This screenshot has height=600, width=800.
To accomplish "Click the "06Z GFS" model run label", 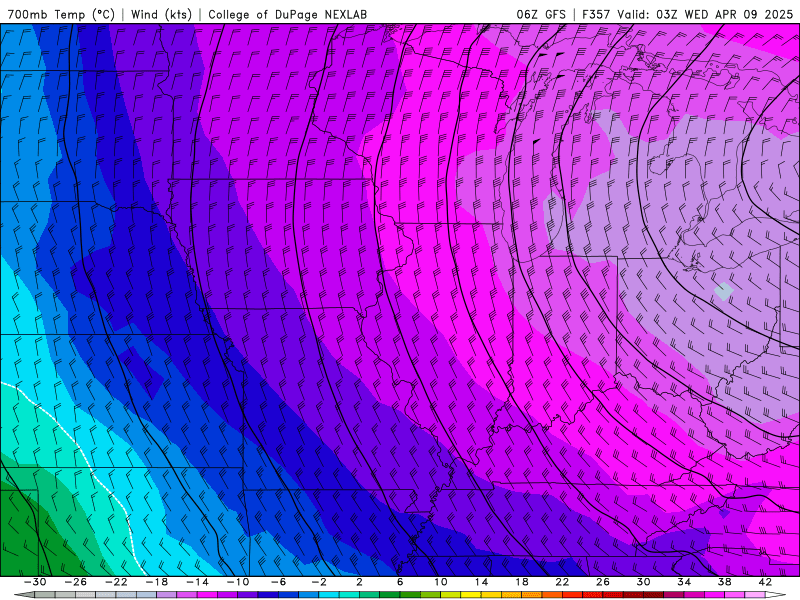I will (541, 14).
